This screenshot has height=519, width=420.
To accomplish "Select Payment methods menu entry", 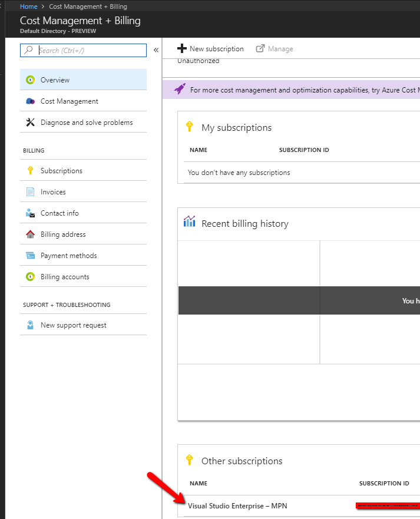I will point(83,256).
